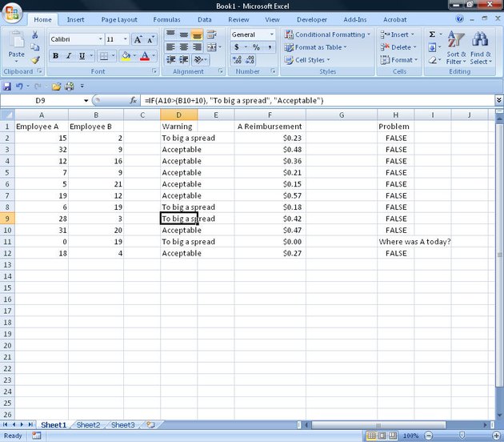Click the Fill Color yellow swatch
Image resolution: width=504 pixels, height=442 pixels.
126,56
